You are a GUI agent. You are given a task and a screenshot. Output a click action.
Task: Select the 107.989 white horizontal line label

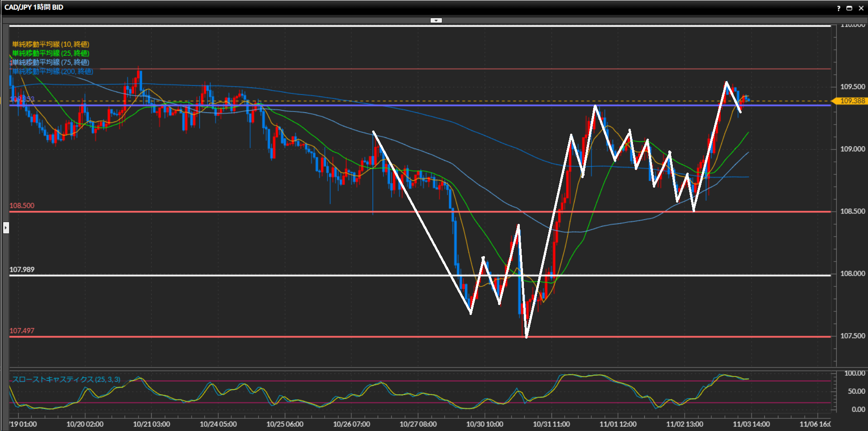coord(22,270)
